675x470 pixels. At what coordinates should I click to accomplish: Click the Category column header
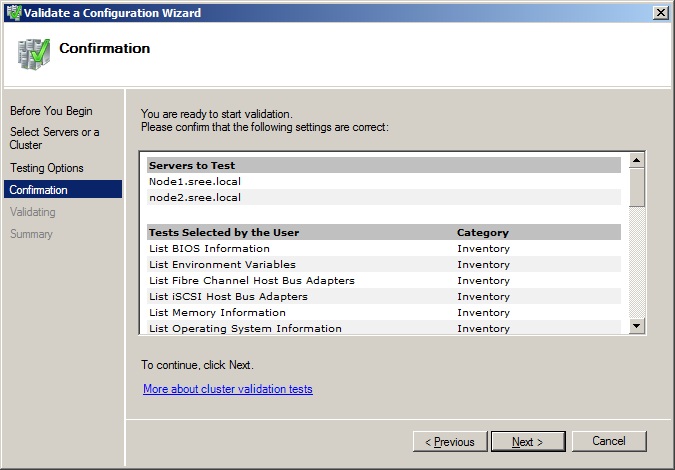pos(483,233)
